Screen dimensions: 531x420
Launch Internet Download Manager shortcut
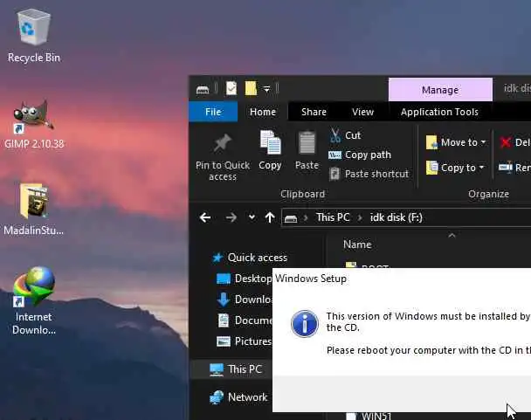point(33,300)
